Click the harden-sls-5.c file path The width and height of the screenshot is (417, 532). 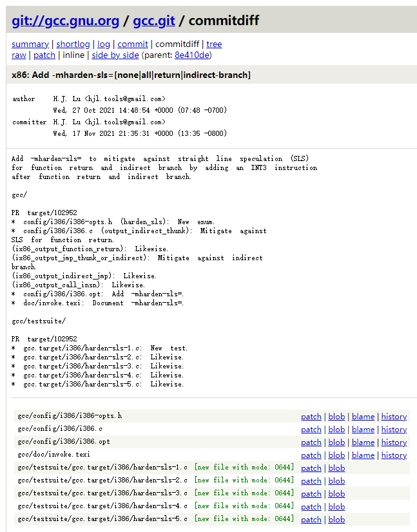pos(102,519)
